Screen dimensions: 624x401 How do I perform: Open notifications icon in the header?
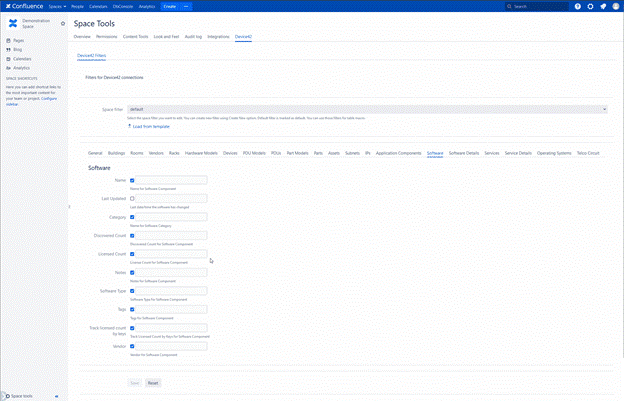tap(602, 6)
